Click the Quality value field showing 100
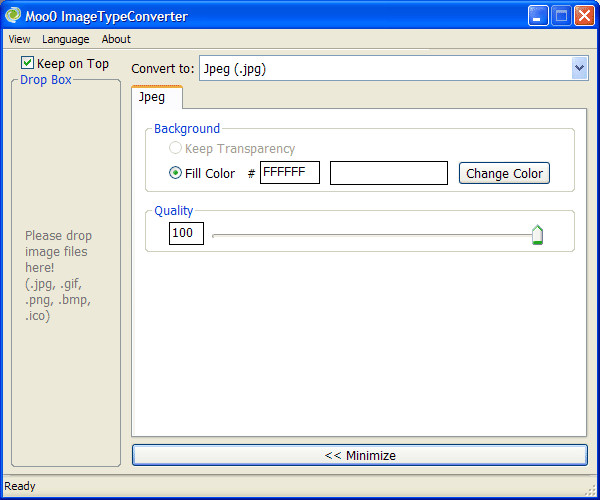Viewport: 600px width, 500px height. (186, 233)
